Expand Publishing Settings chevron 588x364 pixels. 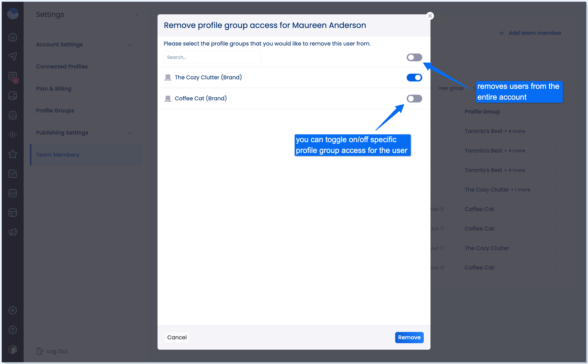[130, 133]
